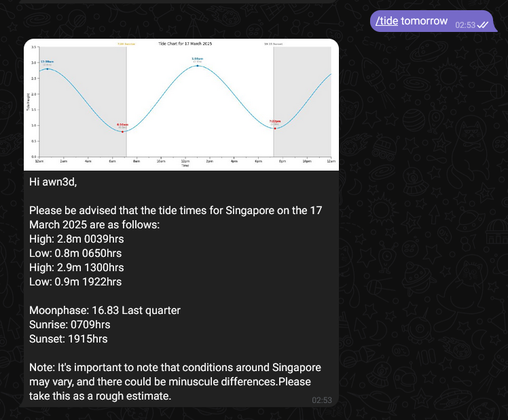Click the bot reply's 02:53 timestamp
The image size is (508, 420).
pos(322,400)
